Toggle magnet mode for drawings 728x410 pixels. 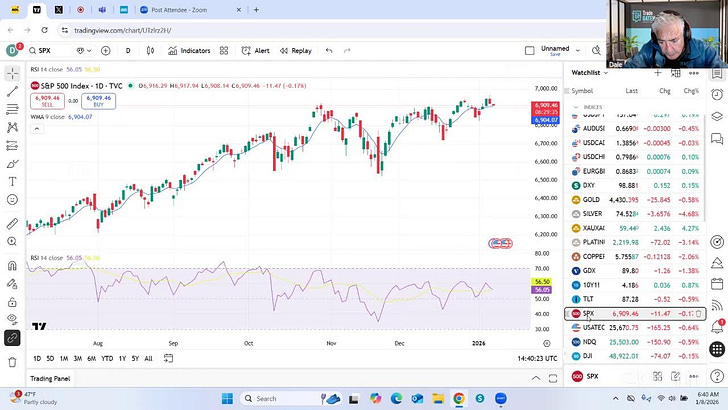13,266
